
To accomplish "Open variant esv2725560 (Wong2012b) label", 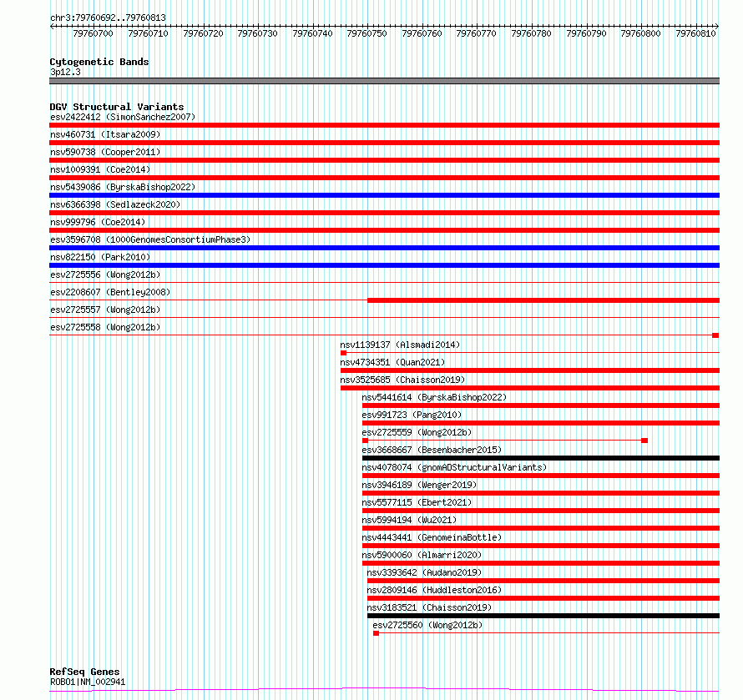I will (x=428, y=625).
